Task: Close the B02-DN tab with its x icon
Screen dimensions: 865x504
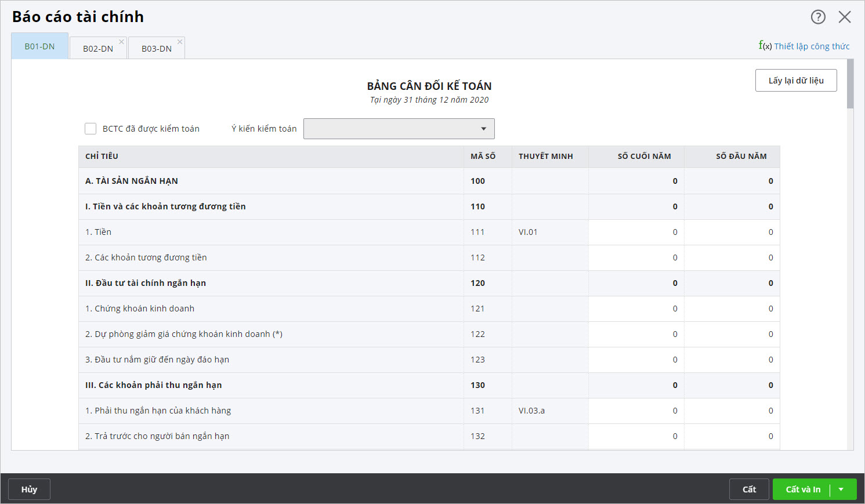Action: tap(121, 42)
